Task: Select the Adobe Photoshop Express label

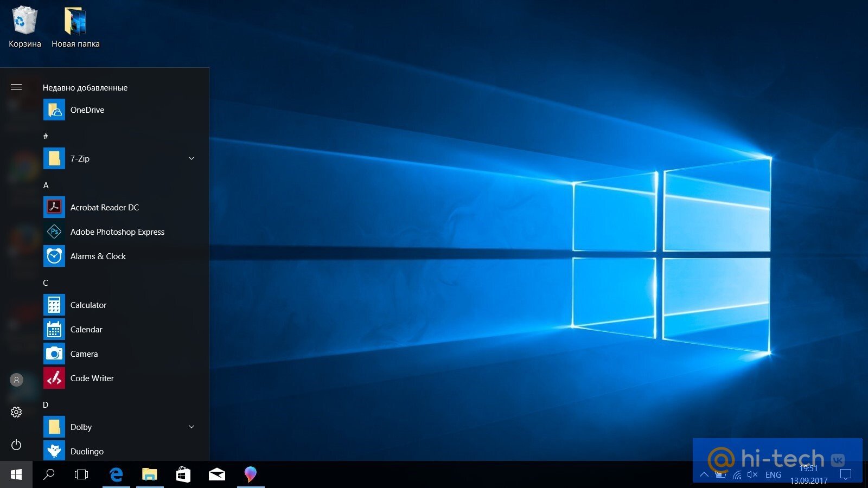Action: (117, 232)
